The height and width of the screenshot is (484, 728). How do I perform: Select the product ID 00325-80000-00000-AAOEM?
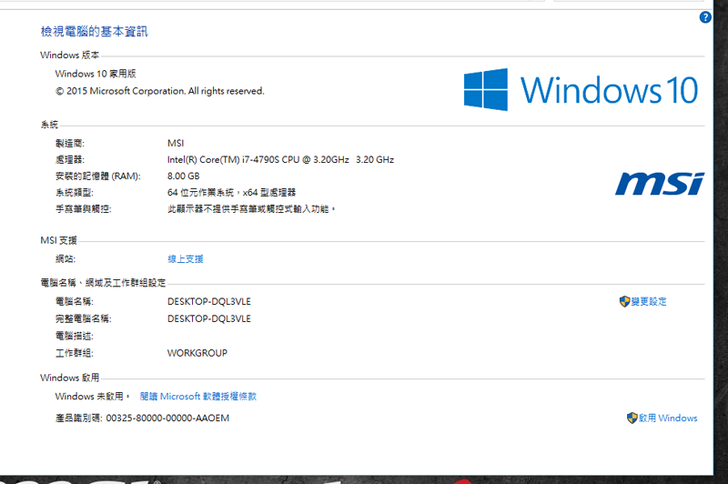point(168,418)
